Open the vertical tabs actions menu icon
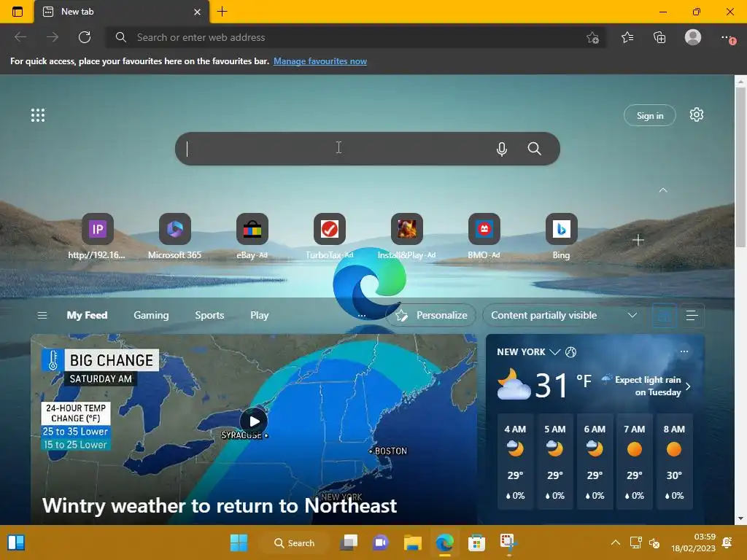 pos(18,12)
